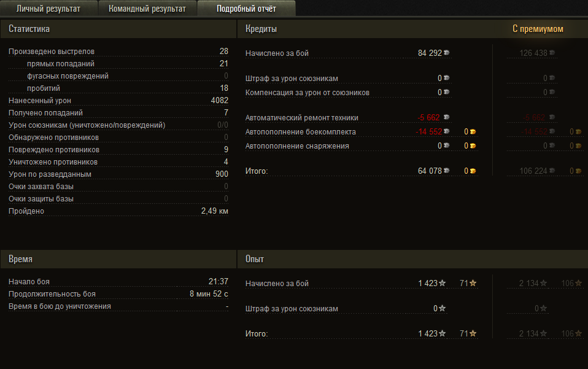Click the Автопополнение боекомплекта label
Image resolution: width=588 pixels, height=369 pixels.
tap(301, 132)
